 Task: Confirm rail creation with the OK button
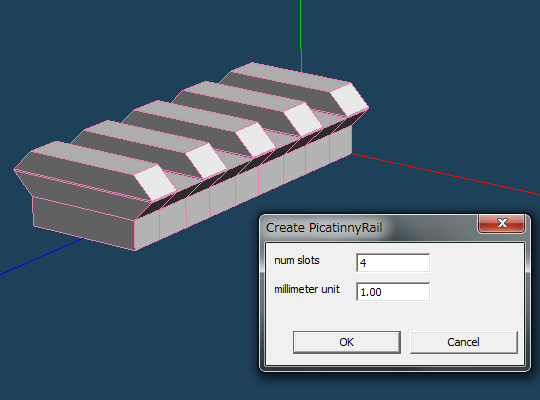coord(346,342)
